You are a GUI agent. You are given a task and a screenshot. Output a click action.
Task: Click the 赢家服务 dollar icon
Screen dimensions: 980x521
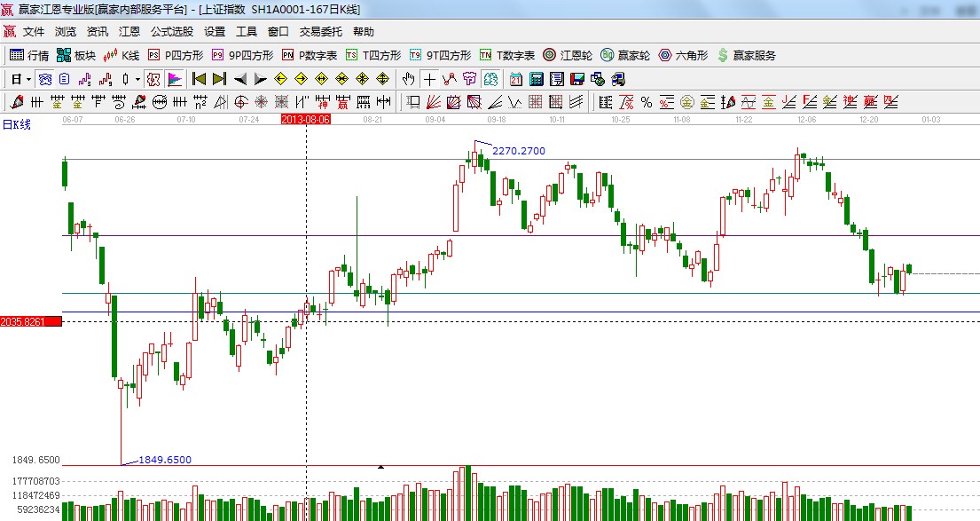pyautogui.click(x=723, y=55)
